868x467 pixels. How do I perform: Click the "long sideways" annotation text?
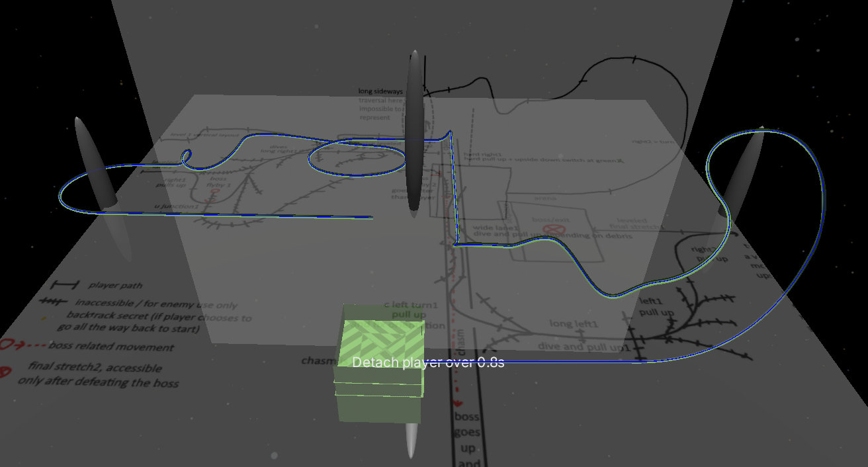[380, 91]
